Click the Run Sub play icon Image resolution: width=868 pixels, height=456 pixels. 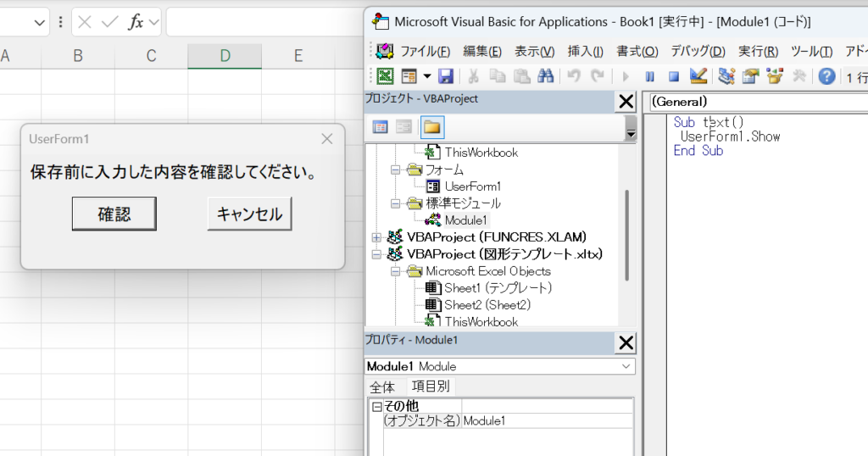coord(626,76)
